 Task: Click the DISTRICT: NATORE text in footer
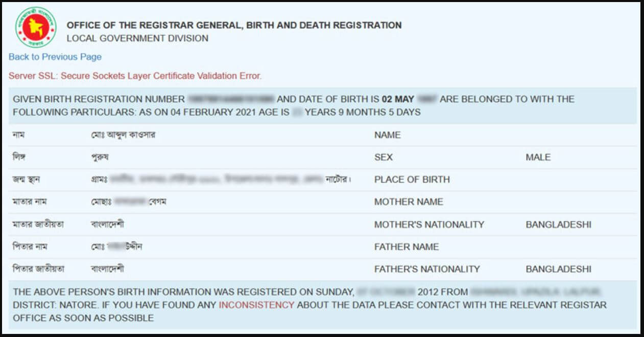click(x=45, y=305)
